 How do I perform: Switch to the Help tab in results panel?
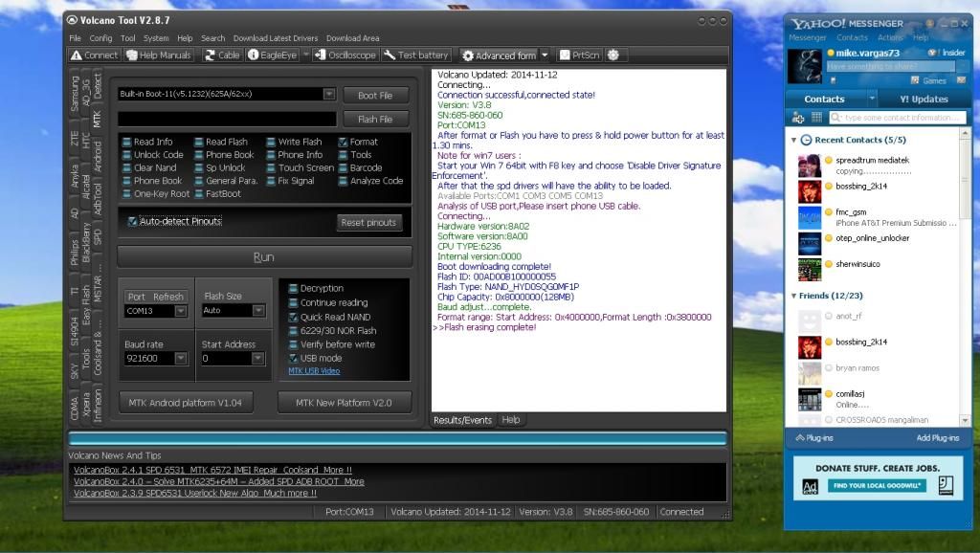click(x=511, y=420)
